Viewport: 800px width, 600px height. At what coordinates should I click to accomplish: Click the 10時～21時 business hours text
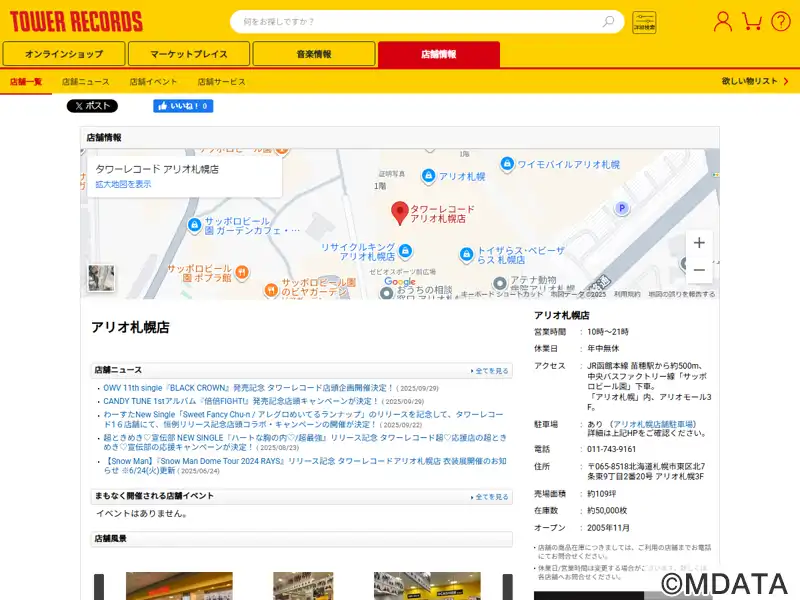pyautogui.click(x=608, y=332)
